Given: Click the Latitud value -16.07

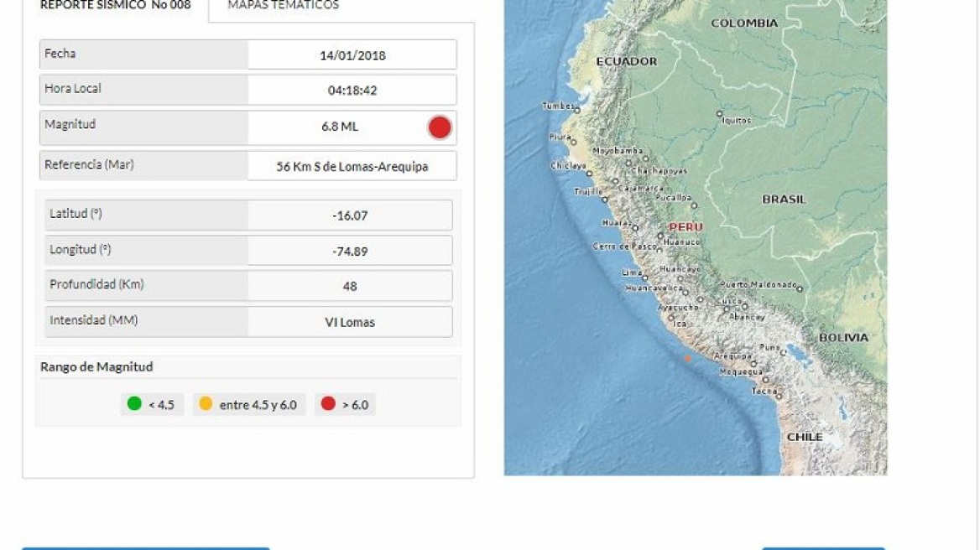Looking at the screenshot, I should 350,215.
